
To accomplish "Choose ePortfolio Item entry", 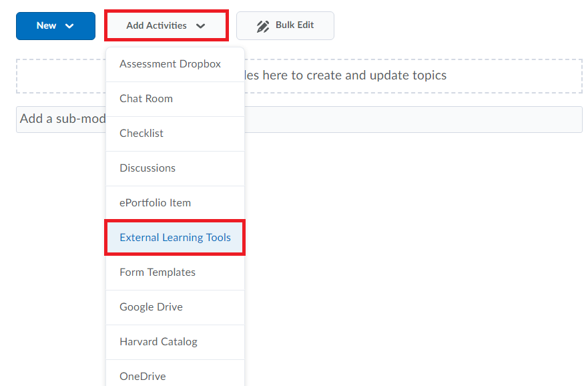I will click(x=175, y=203).
